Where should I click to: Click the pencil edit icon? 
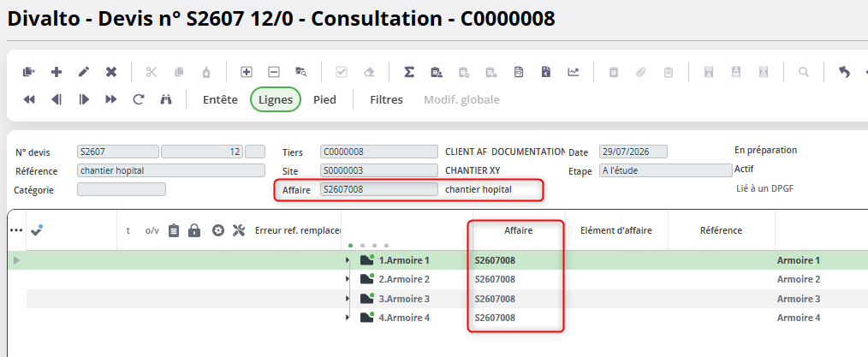pos(84,72)
